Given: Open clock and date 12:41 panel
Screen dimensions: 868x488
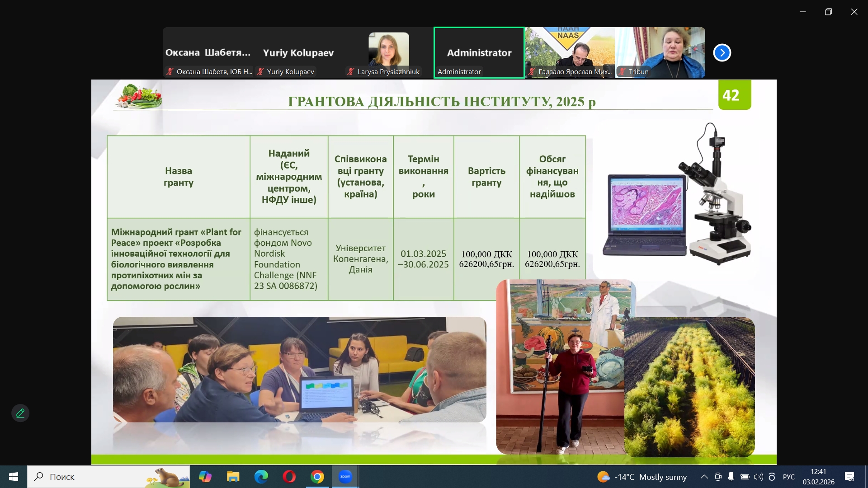Looking at the screenshot, I should pyautogui.click(x=818, y=477).
